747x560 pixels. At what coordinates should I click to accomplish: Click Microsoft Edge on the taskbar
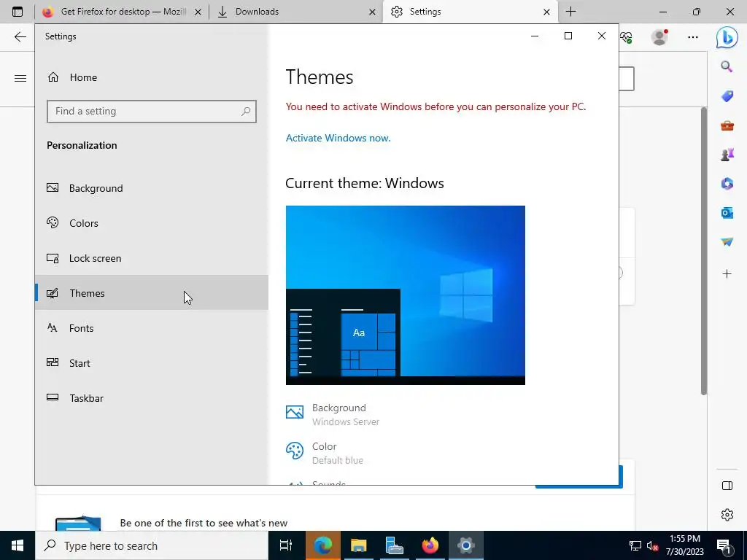click(322, 545)
